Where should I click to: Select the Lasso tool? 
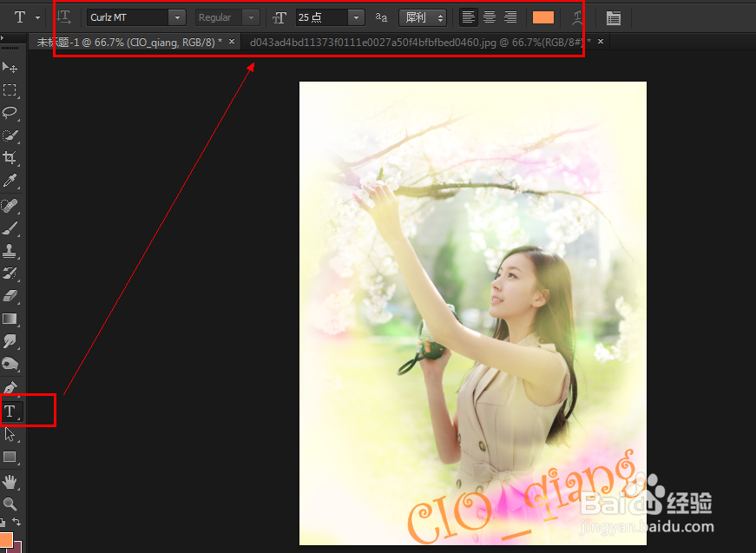(x=10, y=113)
